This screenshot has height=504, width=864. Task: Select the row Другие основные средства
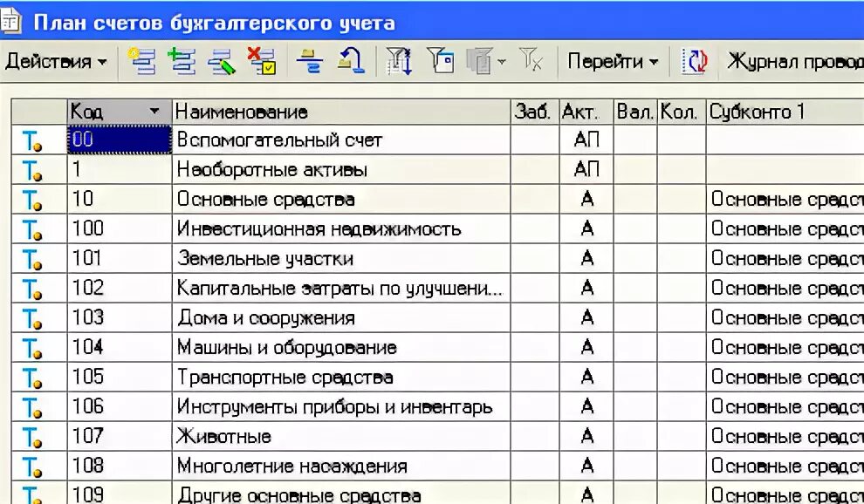tap(438, 494)
